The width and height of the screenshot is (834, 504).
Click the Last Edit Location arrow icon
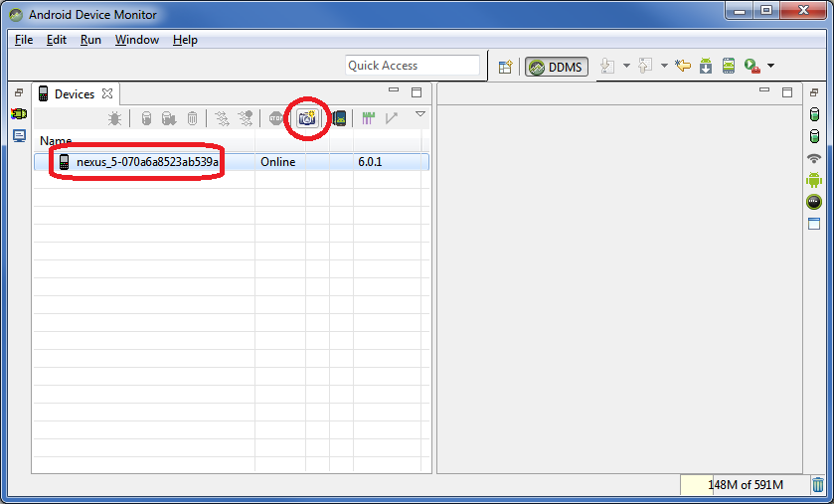tap(683, 66)
